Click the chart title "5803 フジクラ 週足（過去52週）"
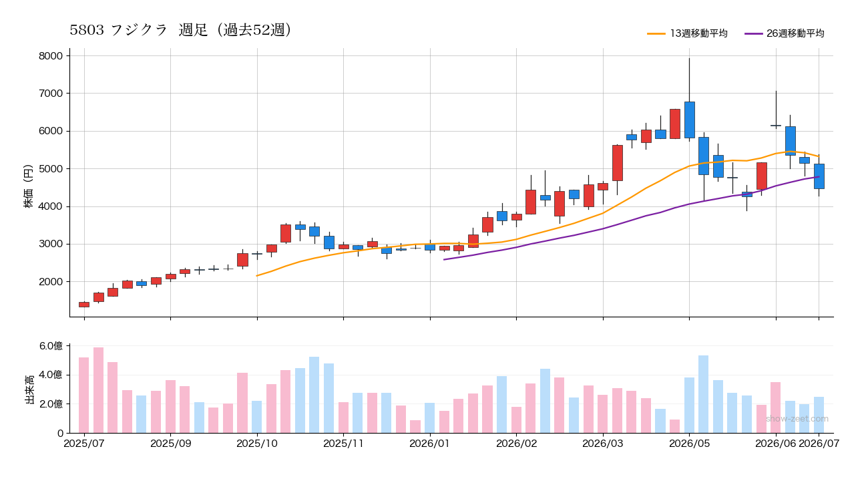Image resolution: width=868 pixels, height=481 pixels. [181, 30]
